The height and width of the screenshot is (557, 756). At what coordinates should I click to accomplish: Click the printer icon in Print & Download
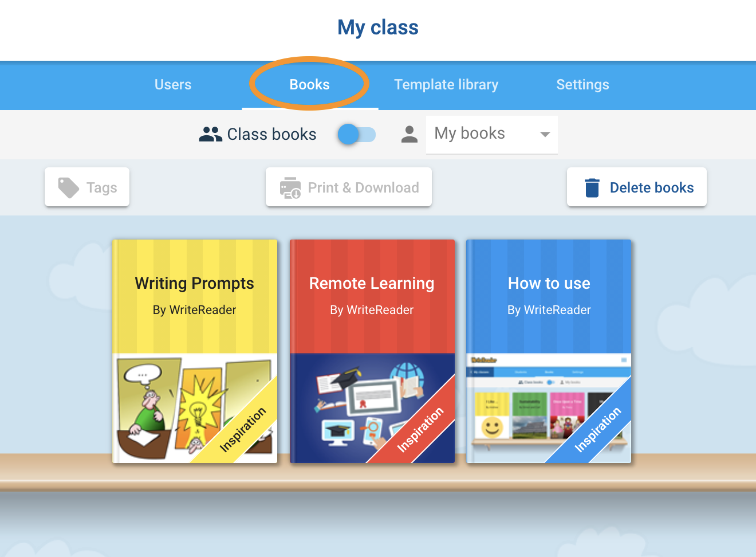click(x=290, y=187)
